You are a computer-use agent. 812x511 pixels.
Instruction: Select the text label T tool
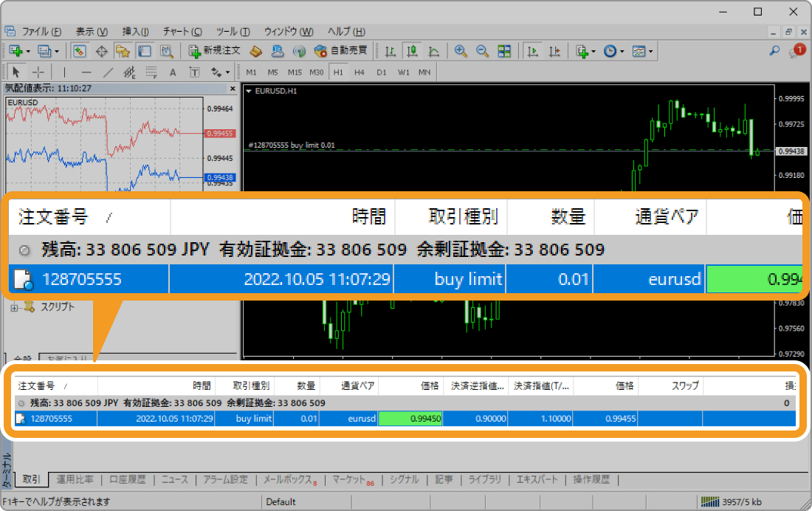click(x=194, y=72)
